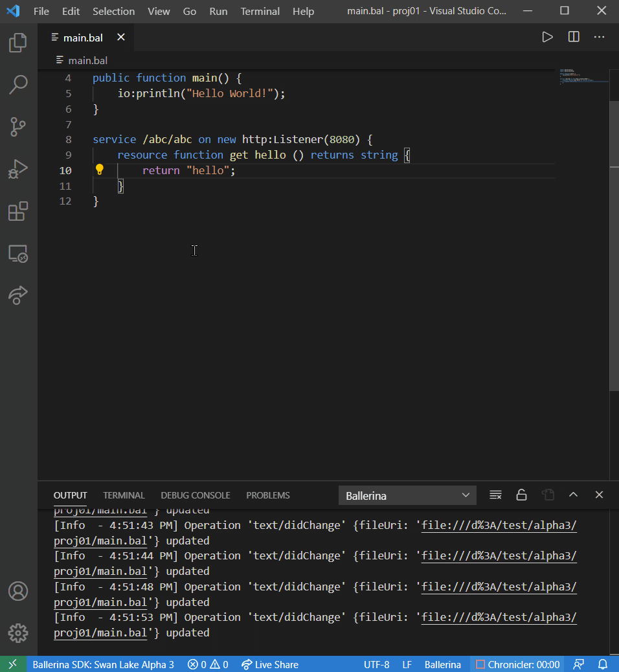This screenshot has width=619, height=672.
Task: Open the Edit menu
Action: click(x=71, y=11)
